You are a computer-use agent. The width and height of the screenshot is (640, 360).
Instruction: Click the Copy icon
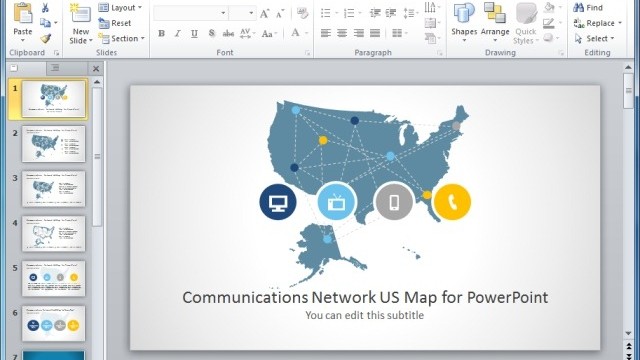click(x=45, y=23)
